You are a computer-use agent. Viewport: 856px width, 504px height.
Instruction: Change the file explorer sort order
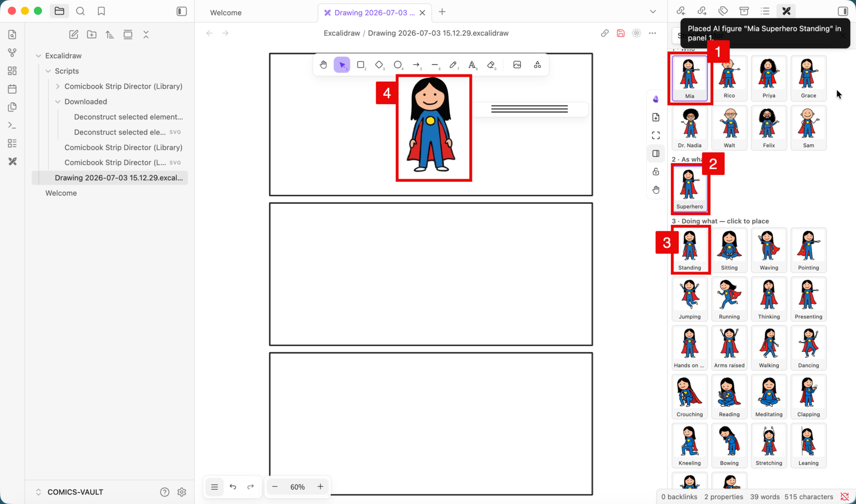pyautogui.click(x=110, y=34)
